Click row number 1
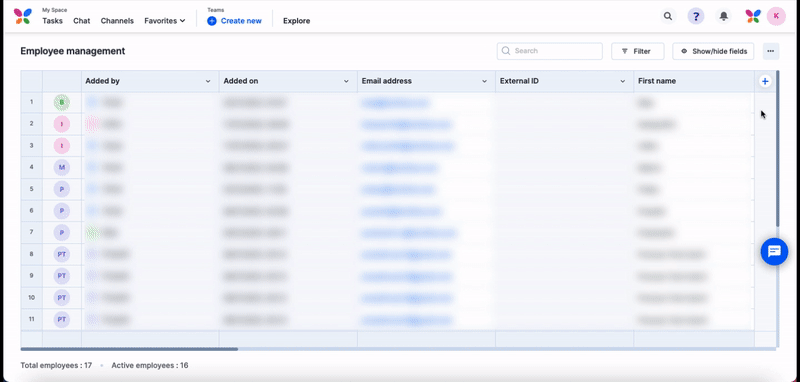Screen dimensions: 800x382 32,102
